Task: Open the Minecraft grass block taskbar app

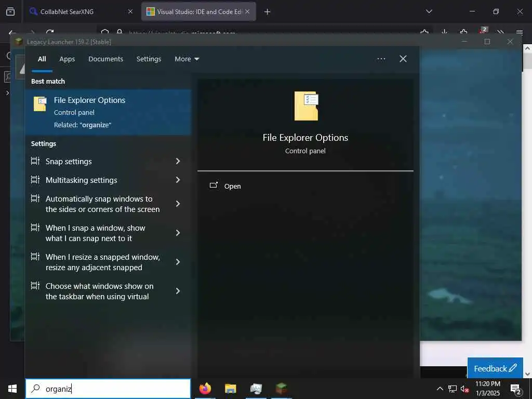Action: [x=281, y=389]
